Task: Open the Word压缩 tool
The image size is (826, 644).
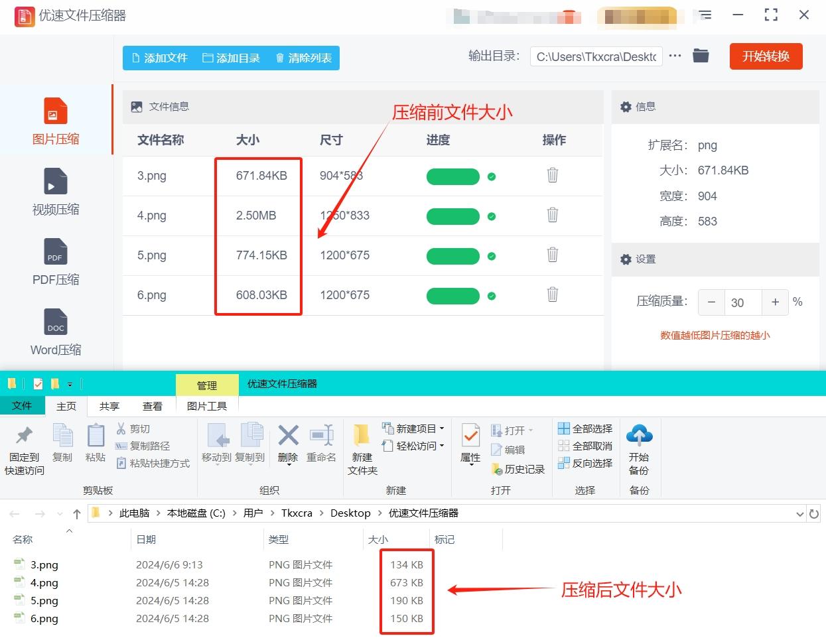Action: tap(55, 332)
